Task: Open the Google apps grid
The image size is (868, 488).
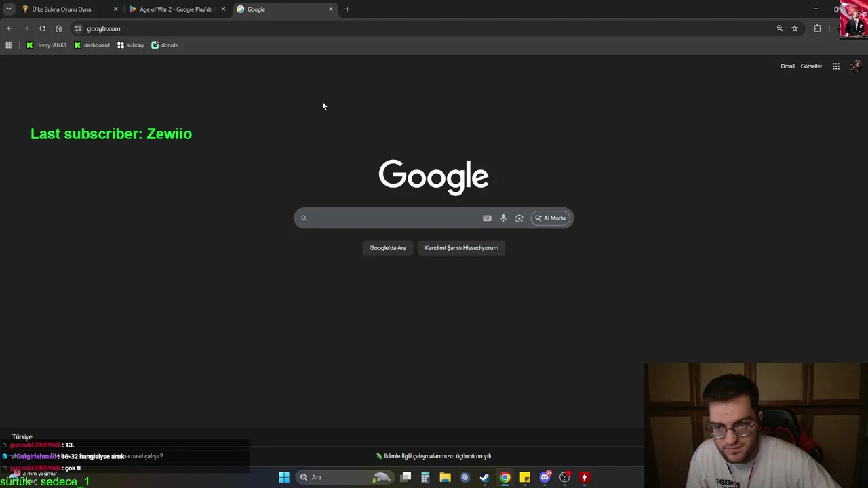Action: point(836,66)
